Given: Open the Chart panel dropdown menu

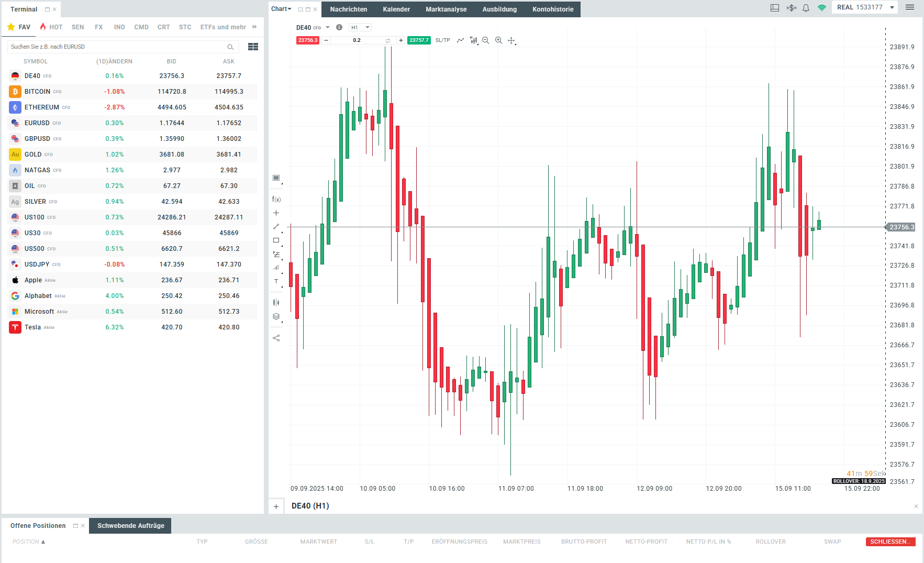Looking at the screenshot, I should pos(281,9).
